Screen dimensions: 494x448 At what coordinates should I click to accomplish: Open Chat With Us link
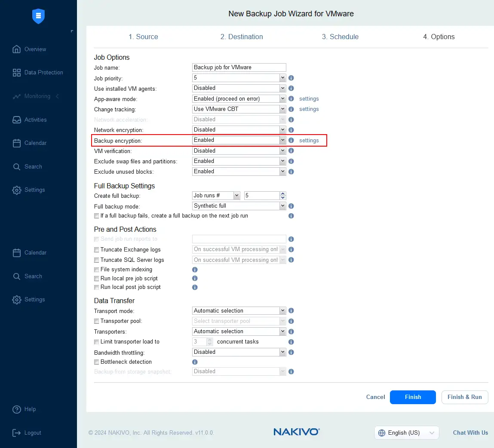[470, 433]
